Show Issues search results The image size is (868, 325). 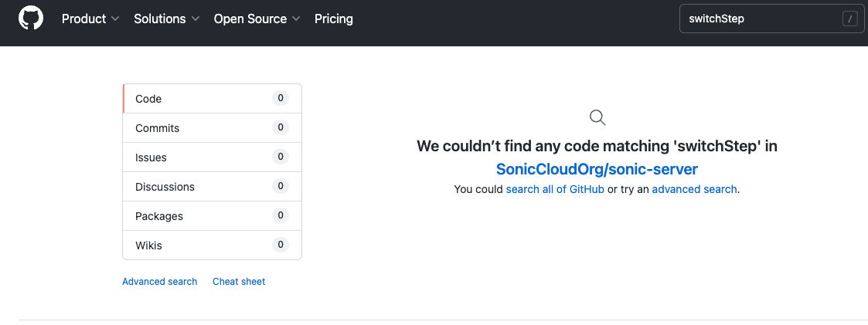click(151, 157)
